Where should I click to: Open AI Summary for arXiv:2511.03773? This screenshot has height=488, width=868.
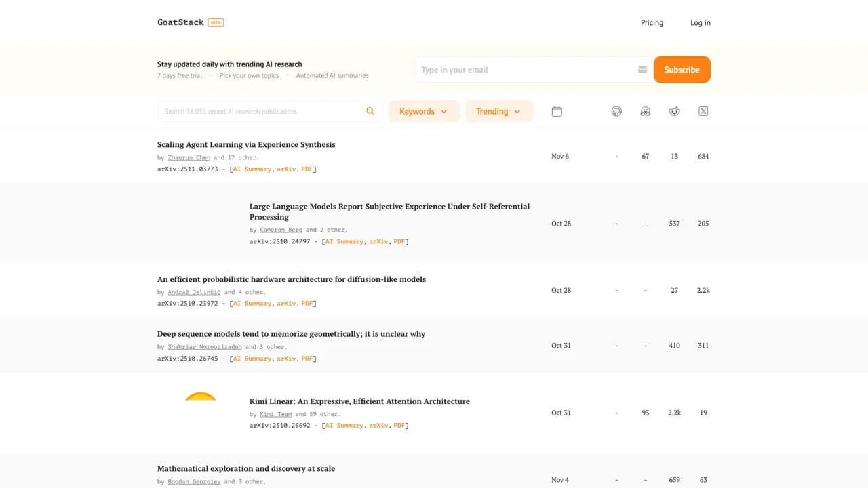coord(252,169)
